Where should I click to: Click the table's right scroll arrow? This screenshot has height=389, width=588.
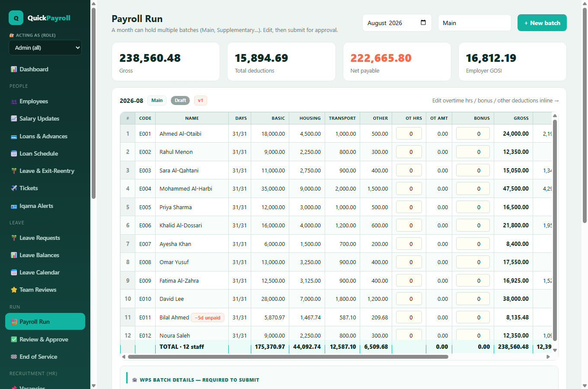548,357
